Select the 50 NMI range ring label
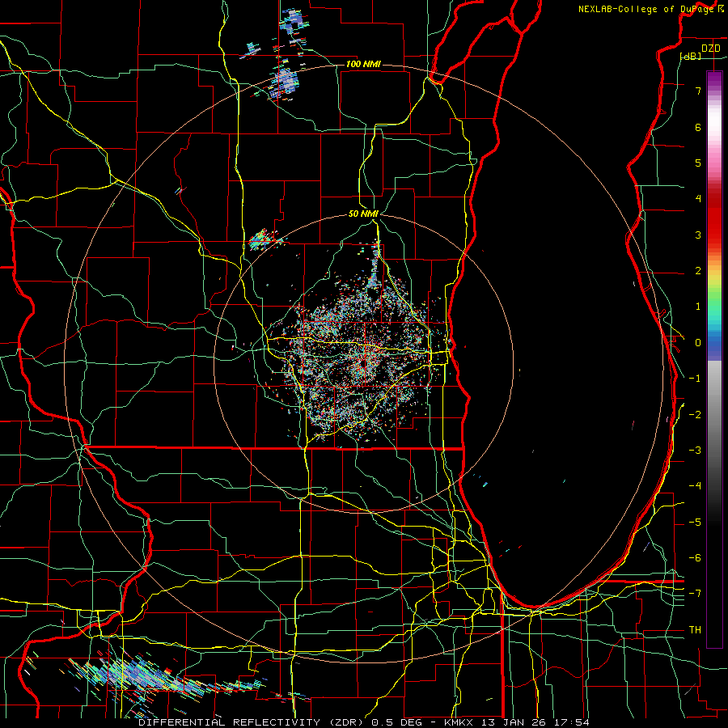Viewport: 728px width, 728px height. click(x=363, y=214)
